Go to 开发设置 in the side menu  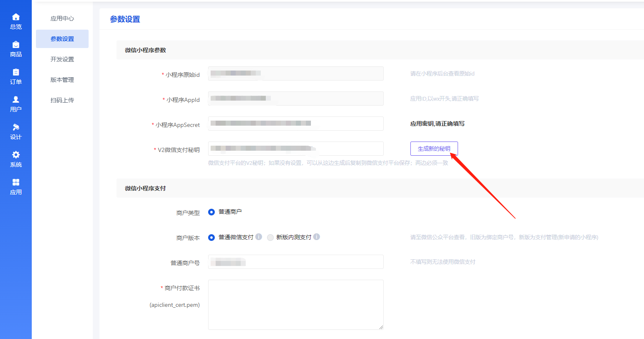[62, 59]
